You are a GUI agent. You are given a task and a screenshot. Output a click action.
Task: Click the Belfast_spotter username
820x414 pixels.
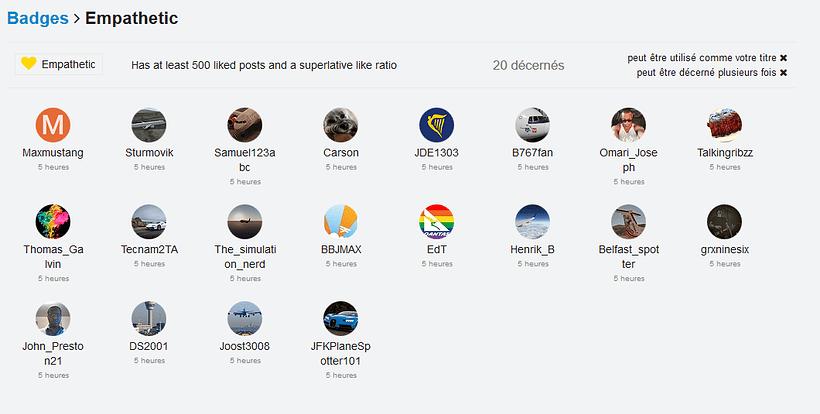[x=629, y=257]
